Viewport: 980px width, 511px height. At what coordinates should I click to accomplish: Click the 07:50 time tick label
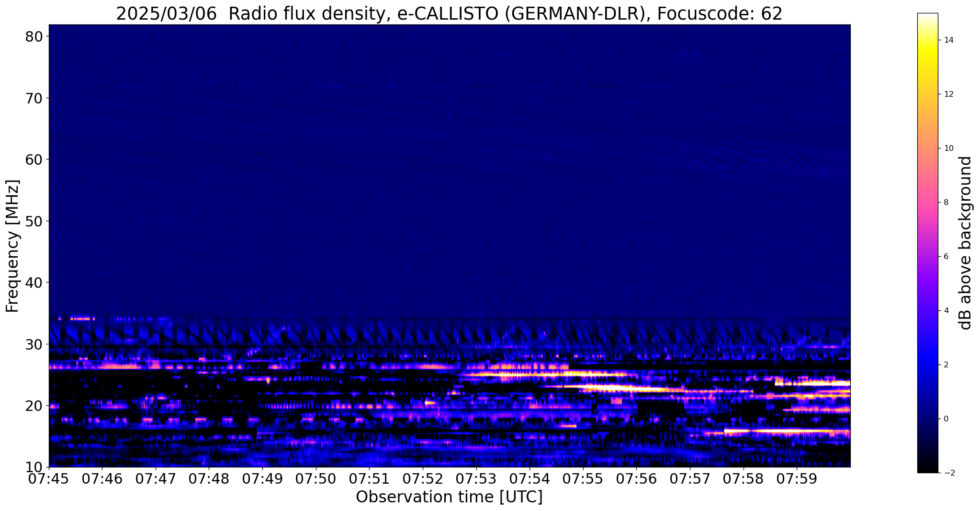316,479
